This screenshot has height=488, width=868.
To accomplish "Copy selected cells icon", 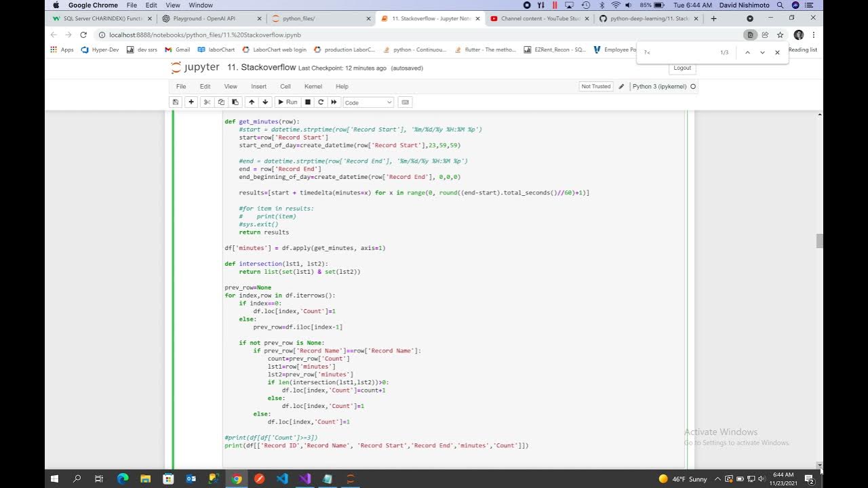I will 221,102.
